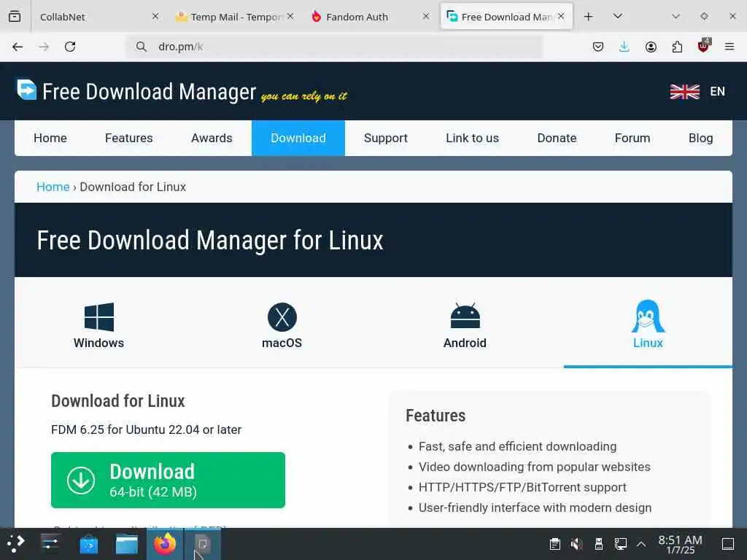Click the show desktop icon
Viewport: 747px width, 560px height.
point(728,544)
